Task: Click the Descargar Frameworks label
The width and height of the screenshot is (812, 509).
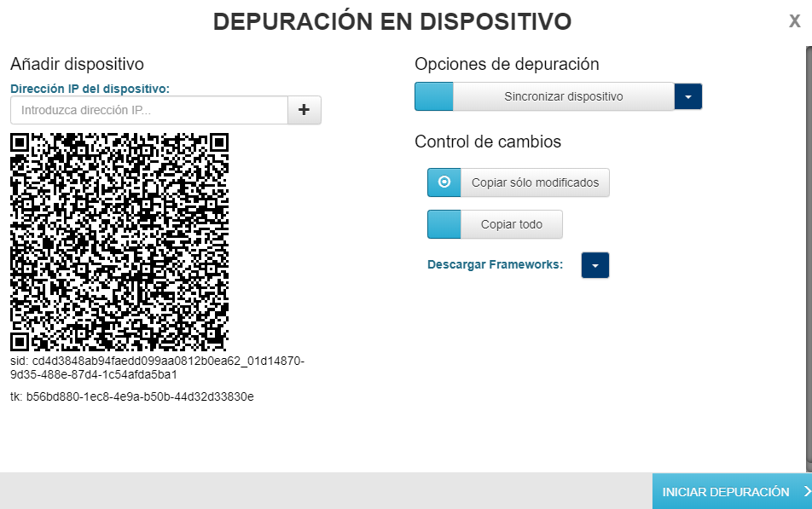Action: [x=495, y=264]
